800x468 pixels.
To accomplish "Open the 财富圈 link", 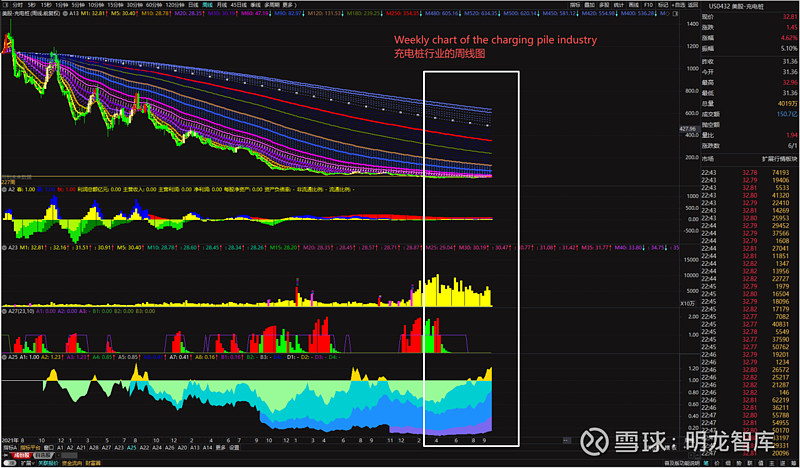I will [93, 463].
